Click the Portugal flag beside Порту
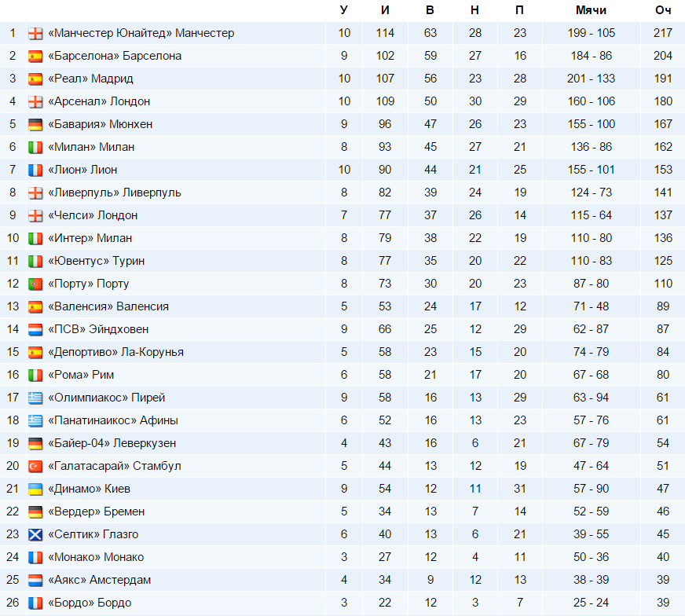The height and width of the screenshot is (616, 685). coord(35,284)
